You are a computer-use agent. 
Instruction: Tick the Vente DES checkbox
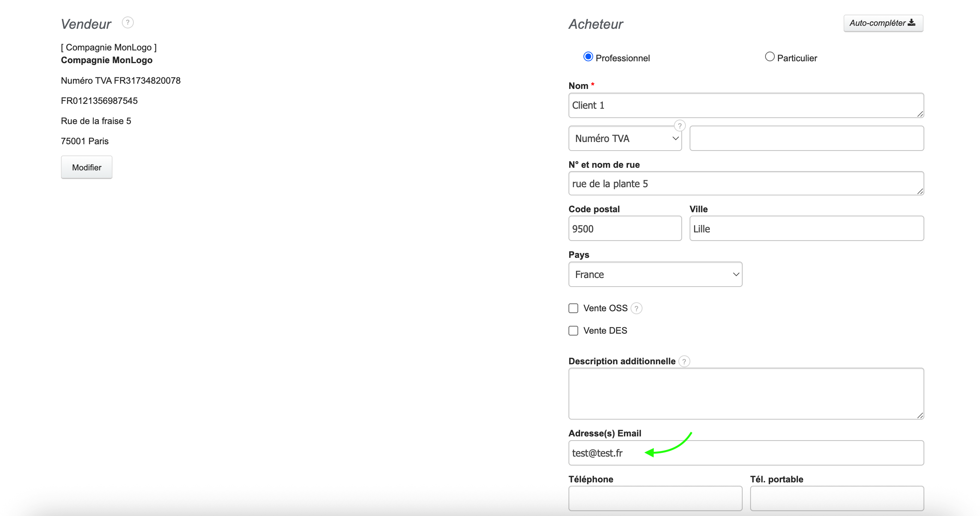click(573, 331)
